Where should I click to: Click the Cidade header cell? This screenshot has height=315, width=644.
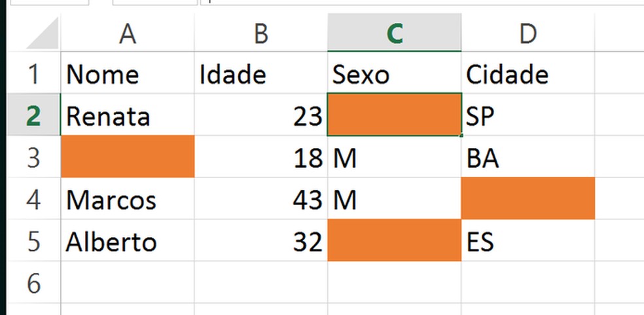(528, 75)
